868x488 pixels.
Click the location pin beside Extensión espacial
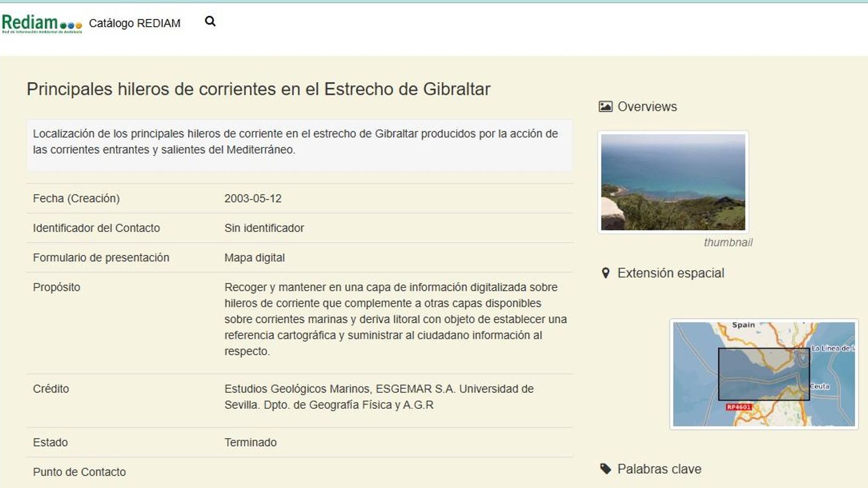606,273
